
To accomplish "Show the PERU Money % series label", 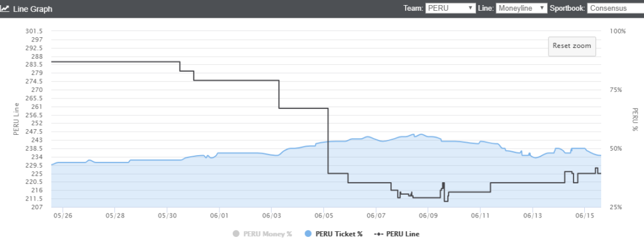I will click(x=267, y=234).
